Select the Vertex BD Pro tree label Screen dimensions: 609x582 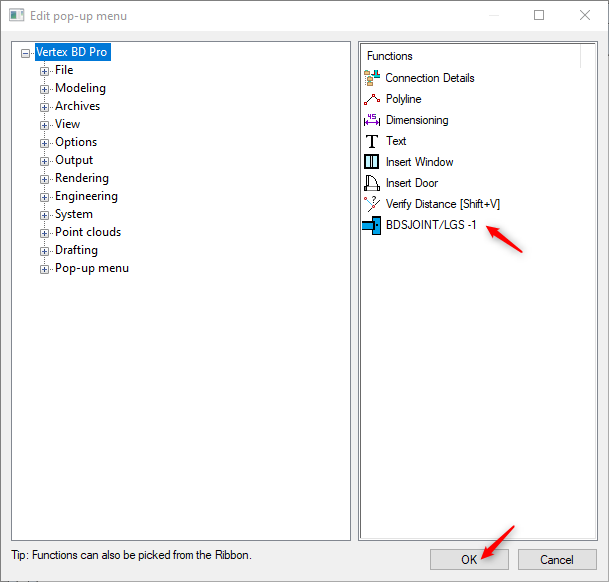[73, 52]
